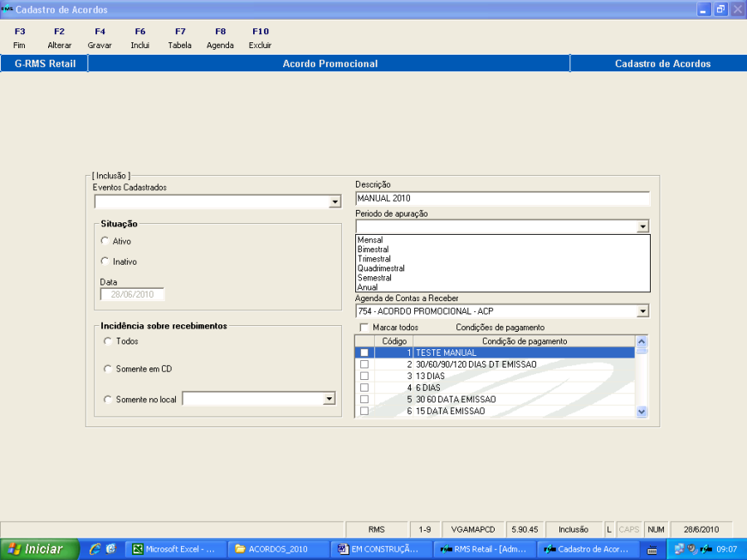Check the 6 DIAS row checkbox

364,387
